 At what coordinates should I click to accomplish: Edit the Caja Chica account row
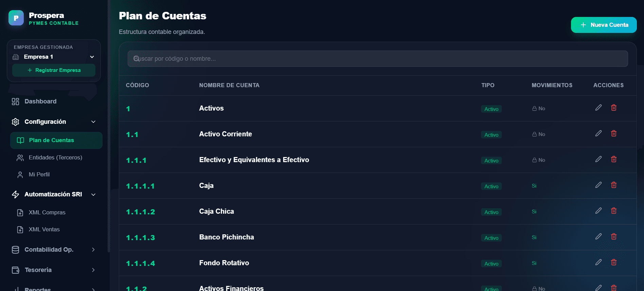point(599,211)
